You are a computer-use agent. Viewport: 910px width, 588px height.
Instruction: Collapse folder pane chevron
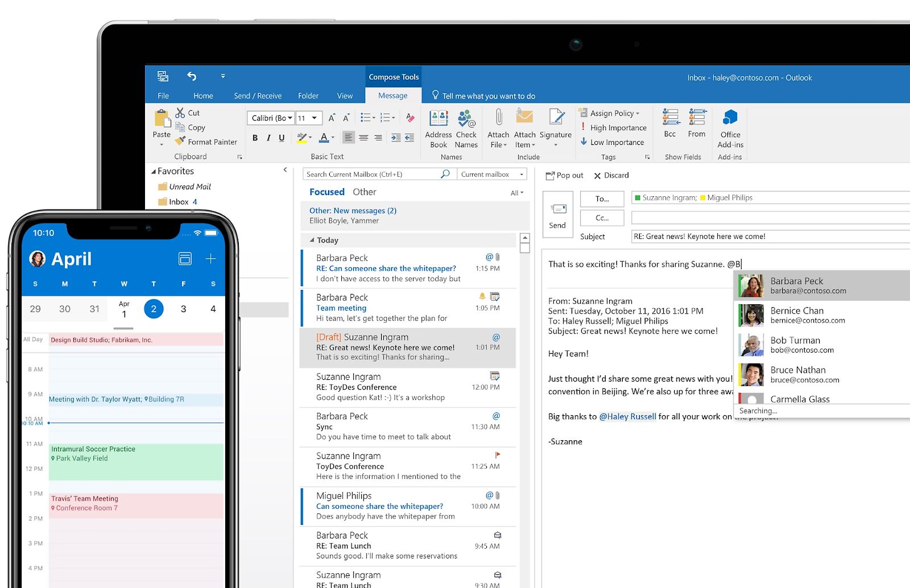point(286,170)
